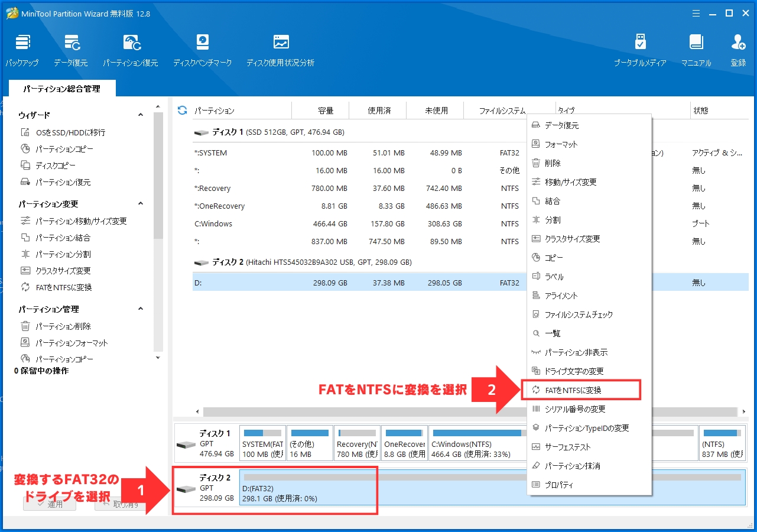Run ファイルシステムチェック from the context menu

pos(589,314)
